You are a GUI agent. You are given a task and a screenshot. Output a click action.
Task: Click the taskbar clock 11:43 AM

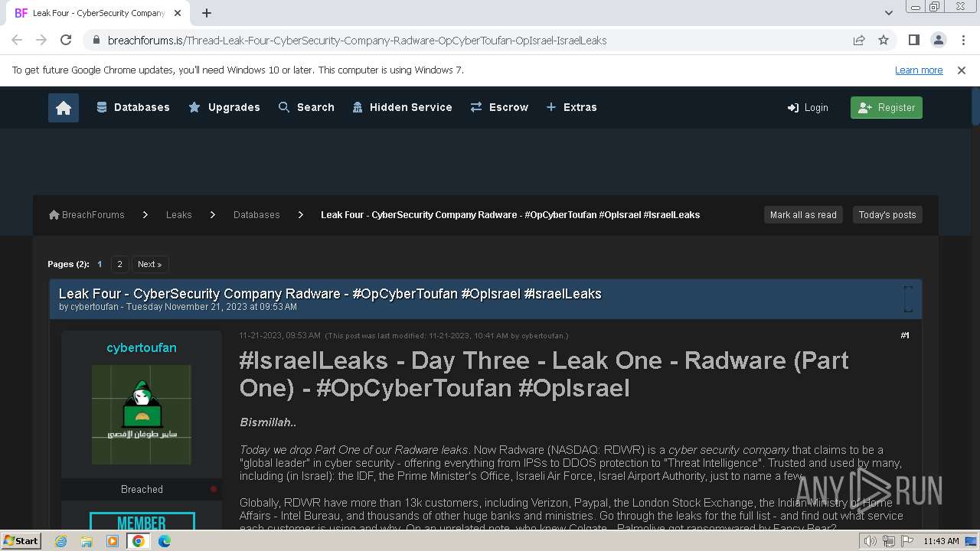941,541
